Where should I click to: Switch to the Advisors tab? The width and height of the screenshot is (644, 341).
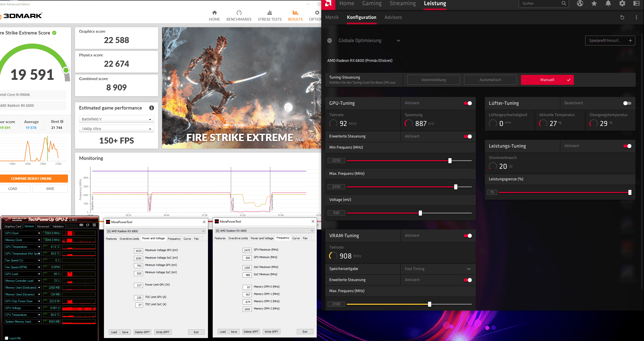pyautogui.click(x=393, y=17)
